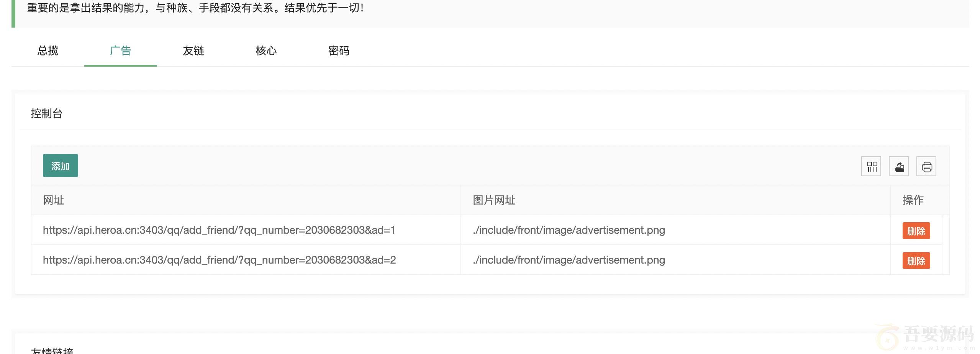The width and height of the screenshot is (980, 354).
Task: Select the URL cell ending ad=2
Action: (x=246, y=260)
